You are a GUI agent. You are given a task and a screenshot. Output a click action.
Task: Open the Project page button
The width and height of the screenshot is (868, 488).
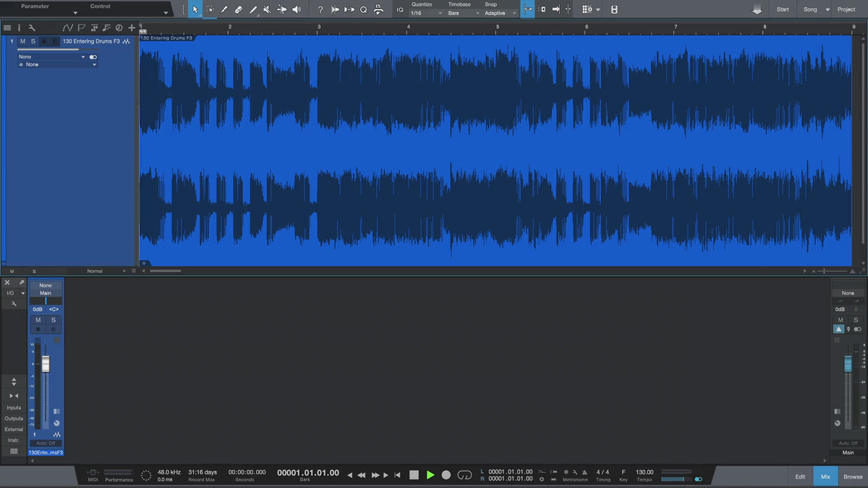(x=846, y=9)
